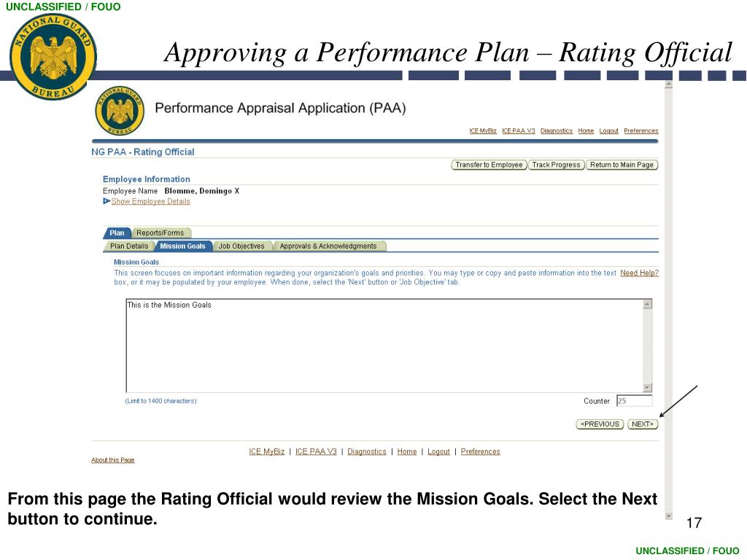Open Approvals & Acknowledgments subtab

(328, 246)
